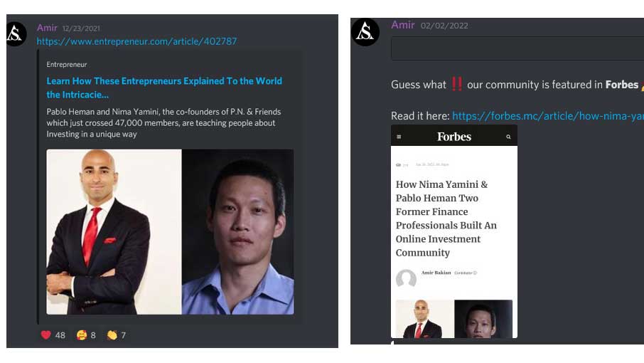This screenshot has height=363, width=644.
Task: Click the dark empty box under Amir 02/02/2022
Action: tap(517, 48)
